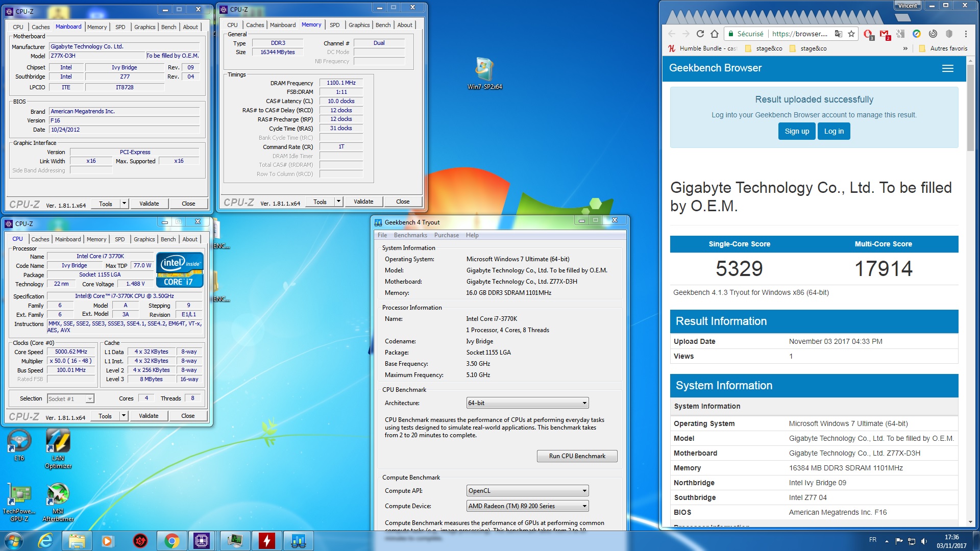
Task: Open the Autres favoris bookmarks folder
Action: pos(943,48)
